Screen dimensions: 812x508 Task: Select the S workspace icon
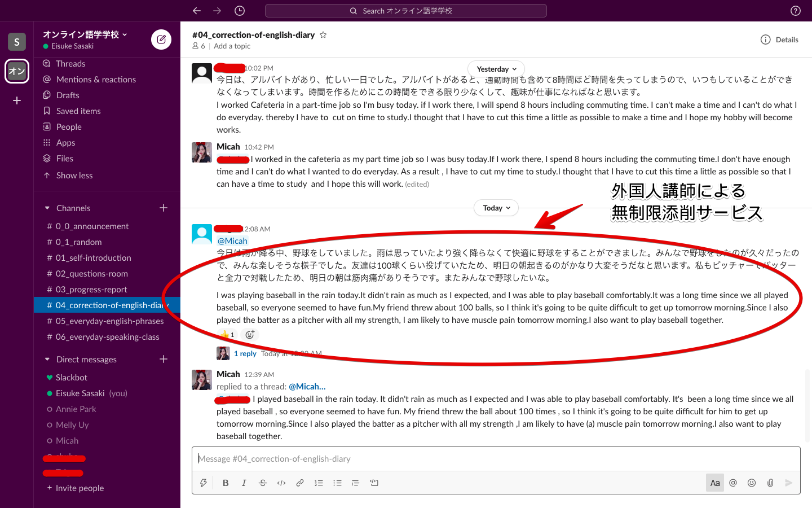[17, 42]
